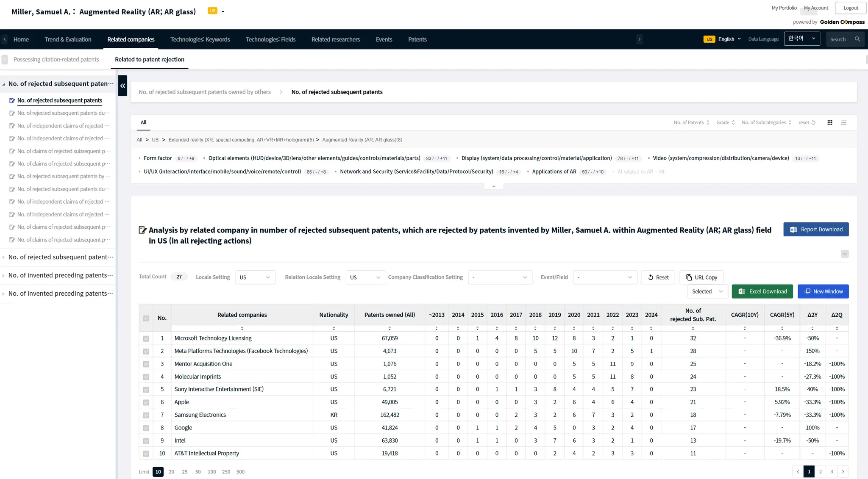Screen dimensions: 868x479
Task: Open the Technologies: Keywords tab
Action: 200,39
